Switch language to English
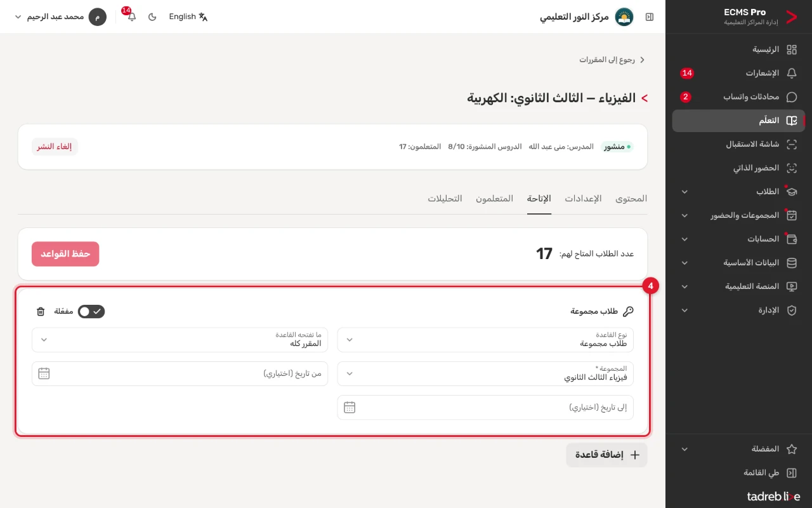The image size is (812, 508). 188,17
